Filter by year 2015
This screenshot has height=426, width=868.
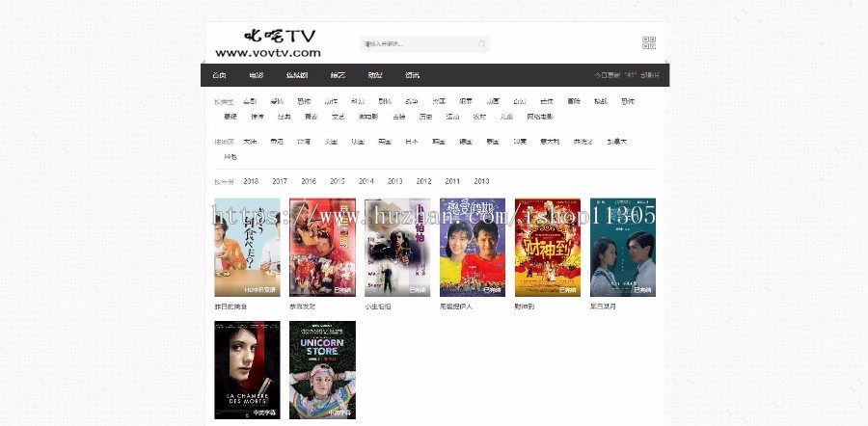(338, 181)
